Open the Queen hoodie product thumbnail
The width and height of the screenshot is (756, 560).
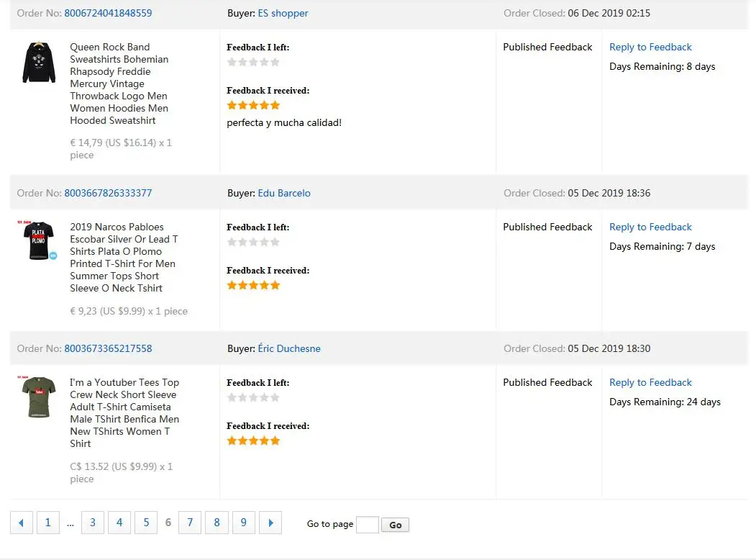tap(39, 62)
